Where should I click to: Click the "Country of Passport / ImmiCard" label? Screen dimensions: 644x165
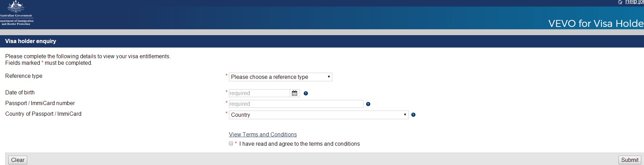coord(43,114)
